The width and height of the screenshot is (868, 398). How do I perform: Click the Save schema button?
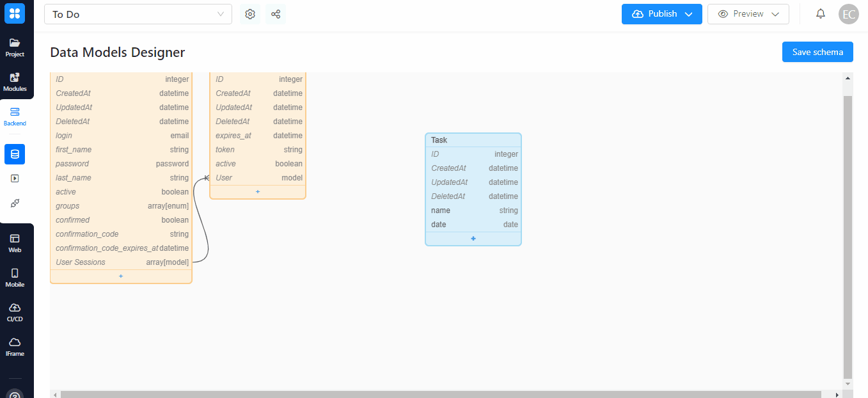pos(817,52)
